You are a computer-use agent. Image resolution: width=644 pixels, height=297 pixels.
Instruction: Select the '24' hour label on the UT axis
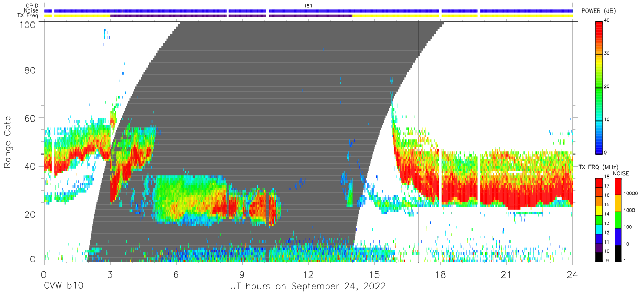click(573, 274)
